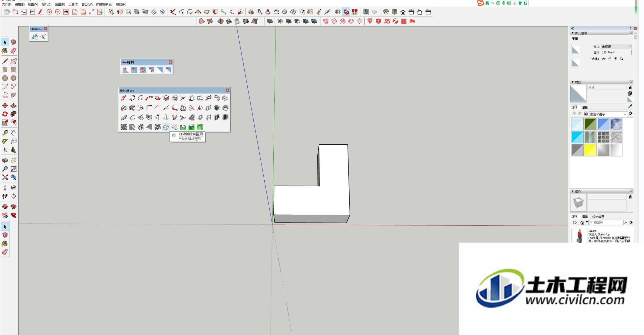
Task: Select the Freehand drawing tool
Action: 13,61
